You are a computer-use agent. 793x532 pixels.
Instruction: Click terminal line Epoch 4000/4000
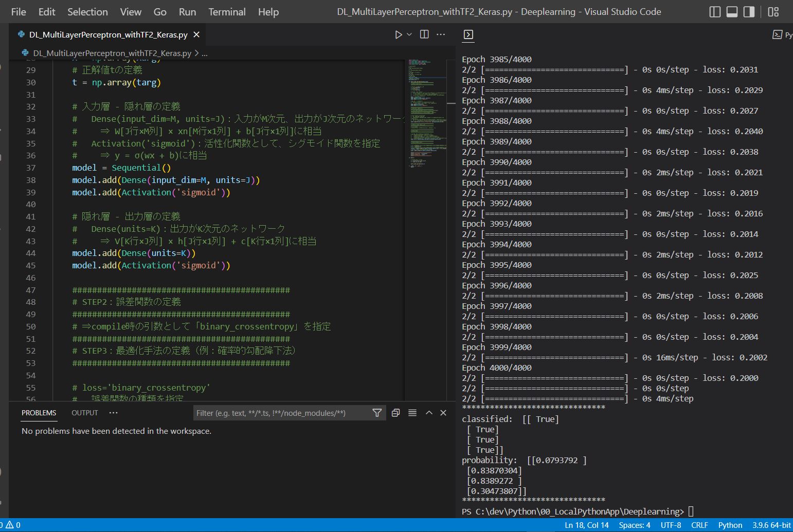tap(497, 368)
